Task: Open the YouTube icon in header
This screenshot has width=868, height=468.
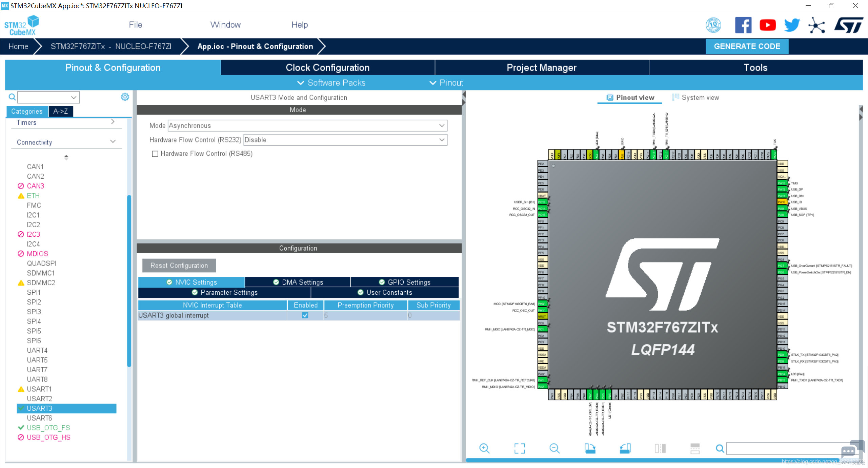Action: click(x=768, y=25)
